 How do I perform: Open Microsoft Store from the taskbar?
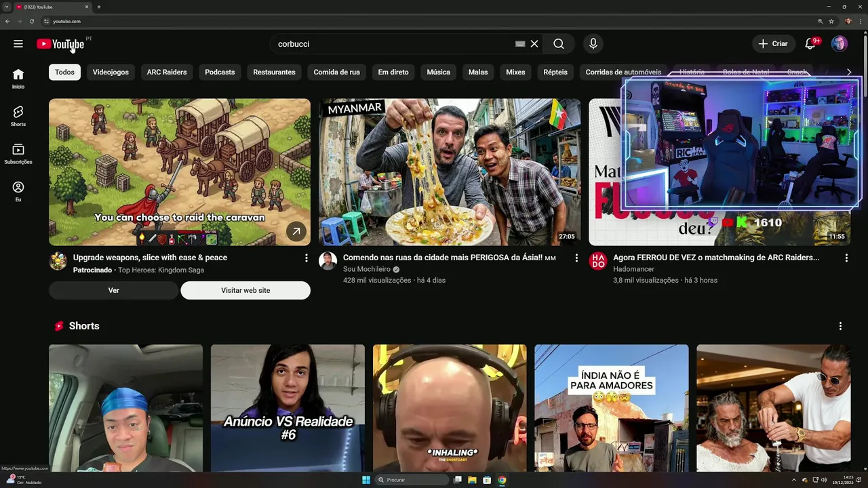487,480
